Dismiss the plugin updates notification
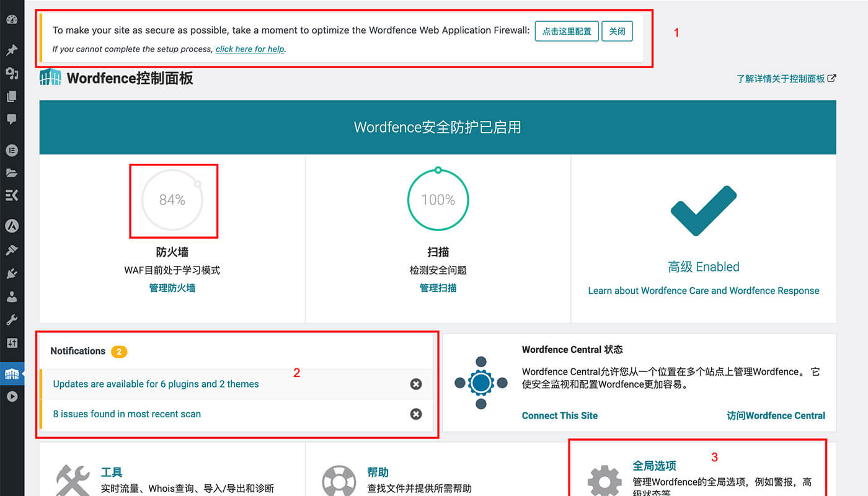This screenshot has width=868, height=496. [416, 384]
